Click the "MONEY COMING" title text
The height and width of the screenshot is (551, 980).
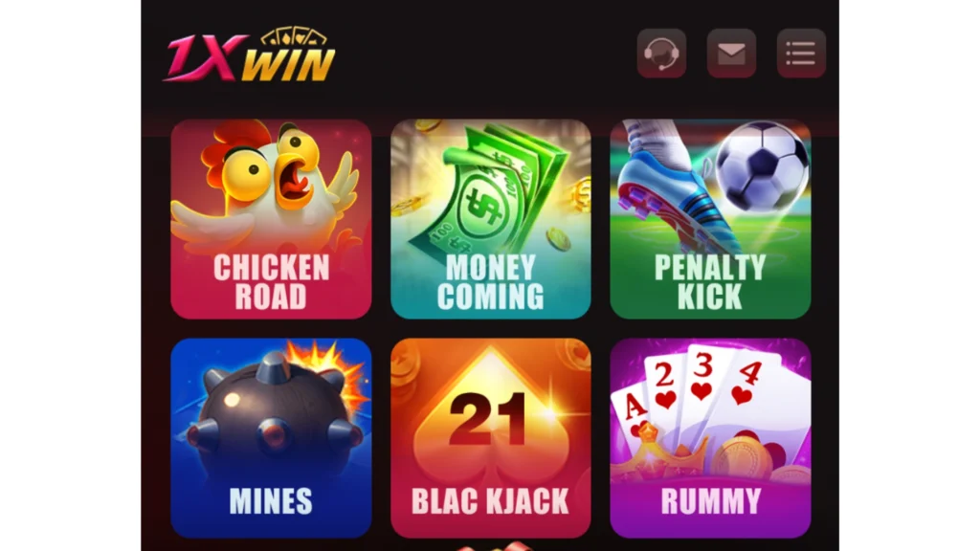[x=491, y=282]
